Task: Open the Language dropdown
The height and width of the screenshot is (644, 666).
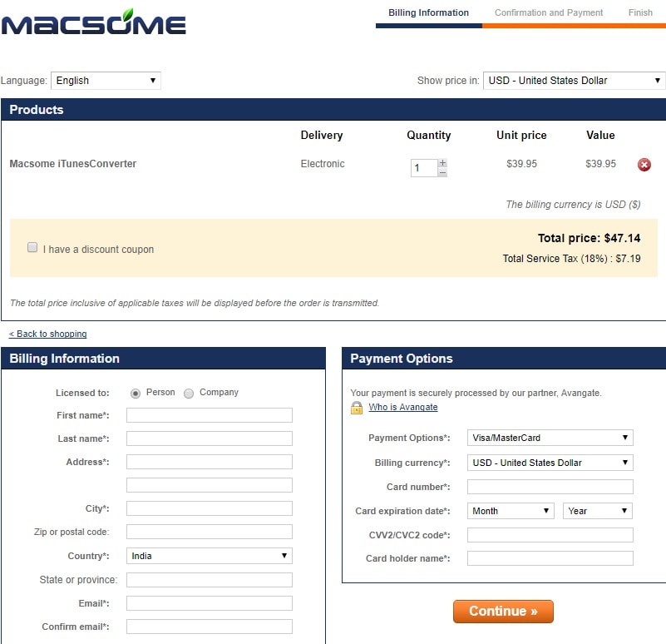Action: click(x=106, y=81)
